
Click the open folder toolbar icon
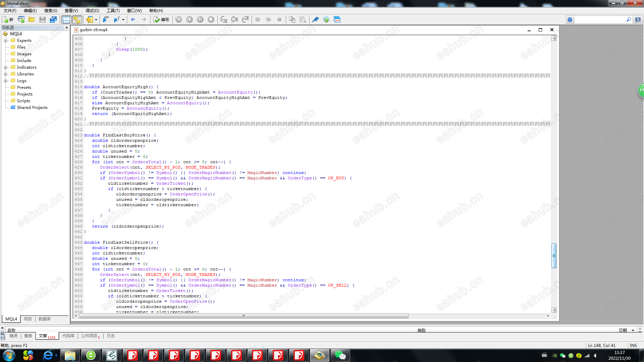[32, 19]
